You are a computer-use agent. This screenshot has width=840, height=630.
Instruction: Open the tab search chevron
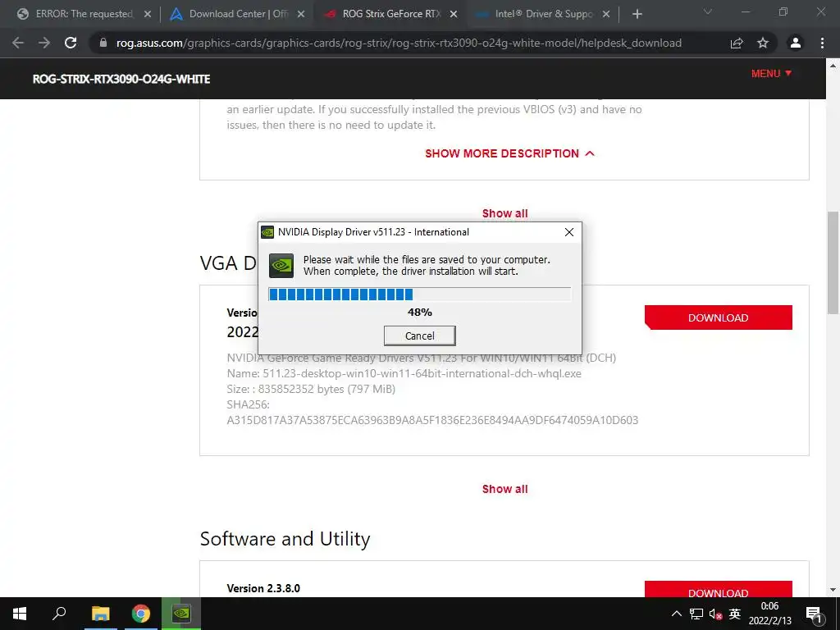pos(708,11)
